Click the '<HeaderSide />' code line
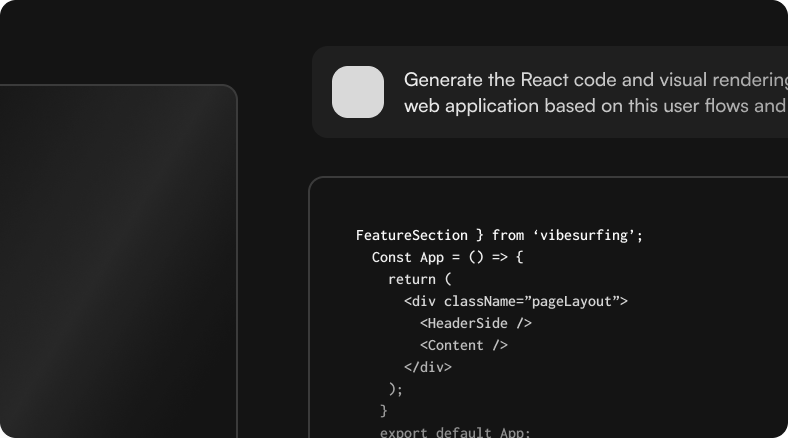 click(x=475, y=323)
